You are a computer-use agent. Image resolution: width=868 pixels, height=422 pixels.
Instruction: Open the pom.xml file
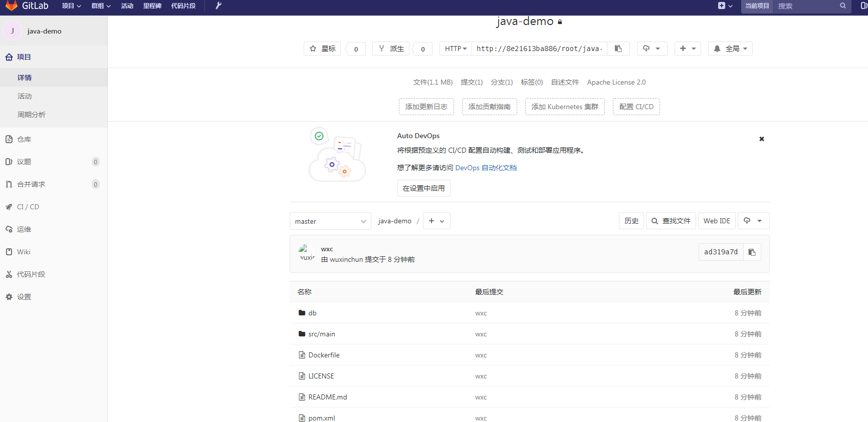pyautogui.click(x=322, y=418)
